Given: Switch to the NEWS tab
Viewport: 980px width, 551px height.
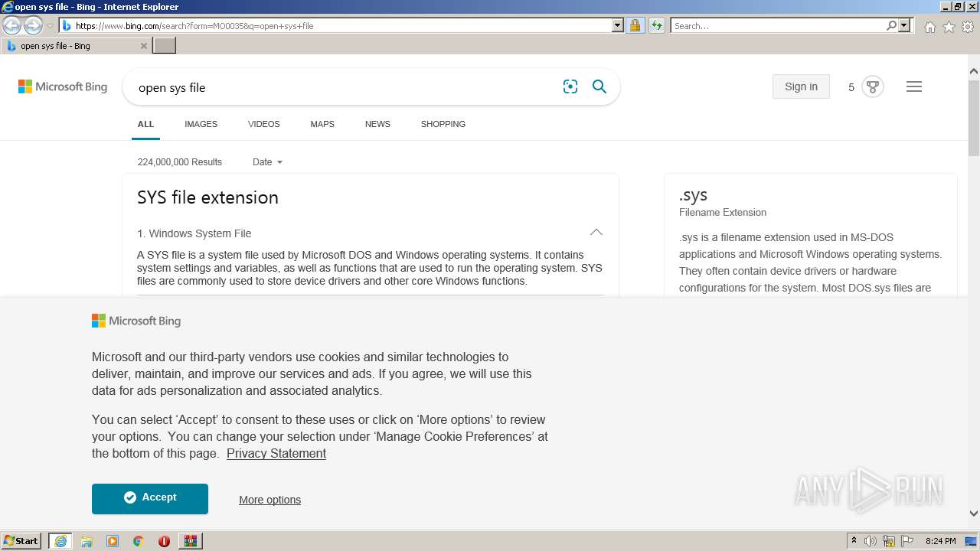Looking at the screenshot, I should pyautogui.click(x=377, y=124).
